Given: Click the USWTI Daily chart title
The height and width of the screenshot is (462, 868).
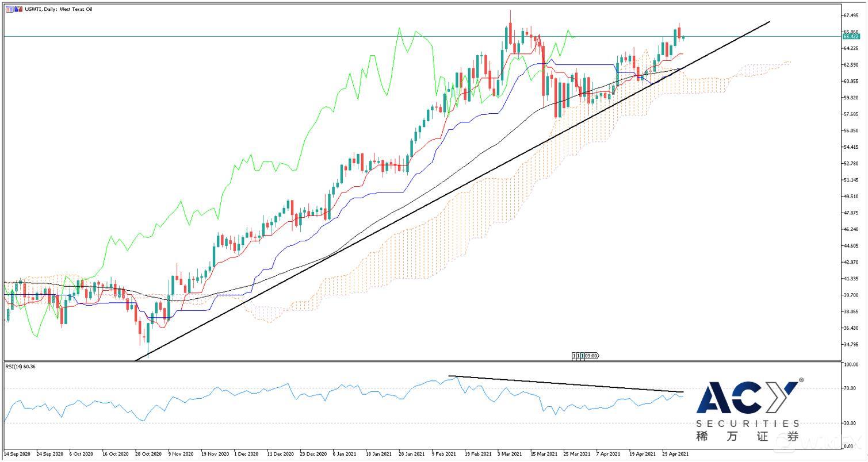Looking at the screenshot, I should [59, 9].
